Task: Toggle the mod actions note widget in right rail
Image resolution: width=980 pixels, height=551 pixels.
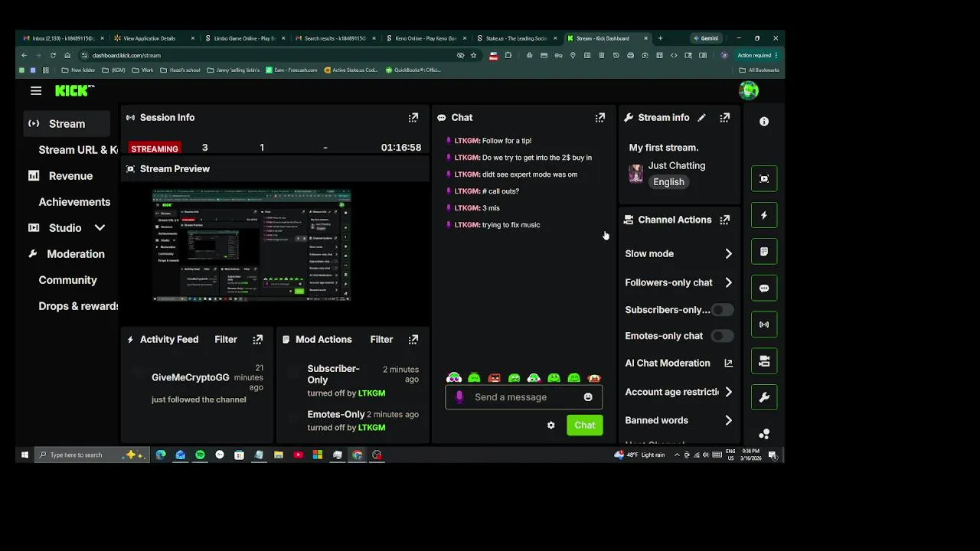Action: coord(764,252)
